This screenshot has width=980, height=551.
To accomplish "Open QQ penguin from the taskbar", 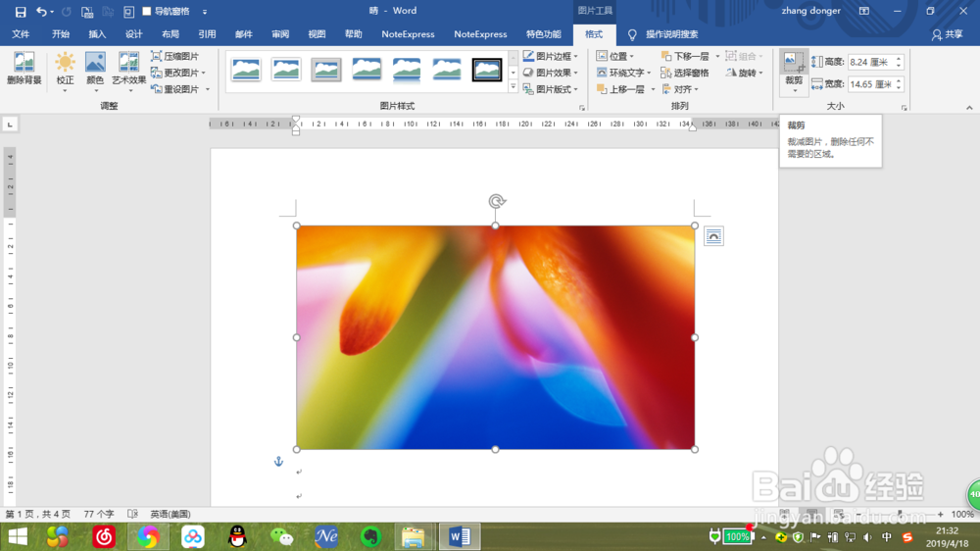I will 237,536.
